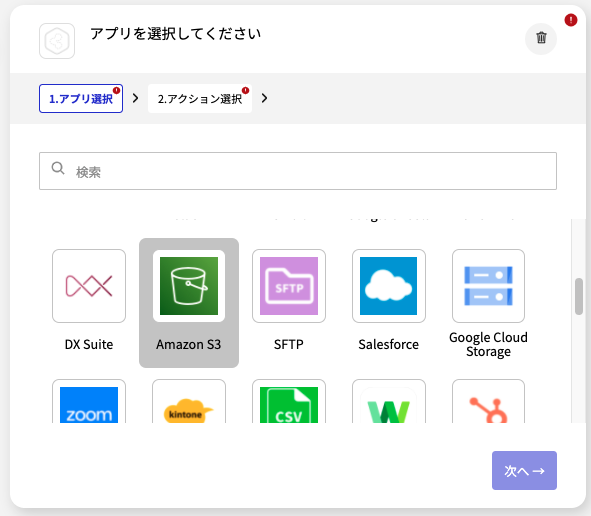Click the app list scrollbar thumb
591x516 pixels.
579,296
